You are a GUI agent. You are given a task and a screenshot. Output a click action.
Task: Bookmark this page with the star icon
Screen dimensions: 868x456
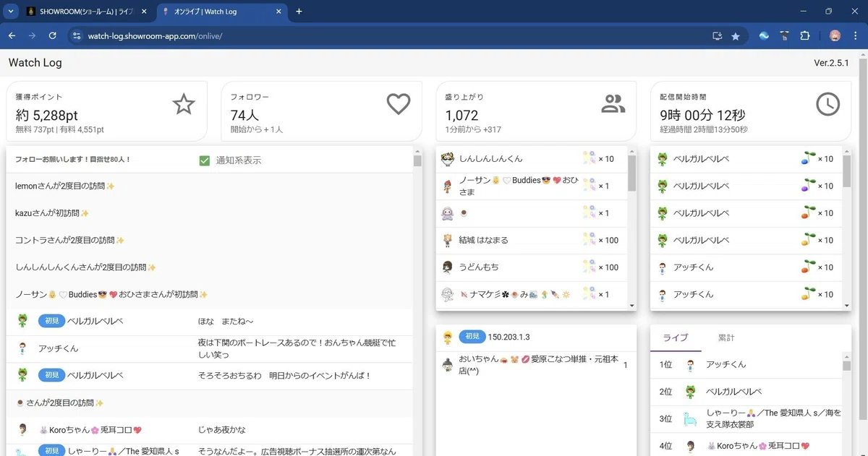point(736,35)
